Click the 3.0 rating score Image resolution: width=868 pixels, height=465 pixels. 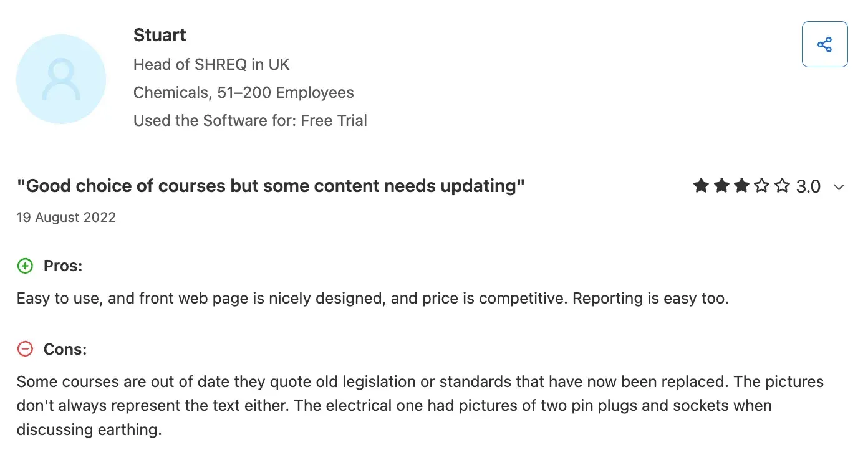808,186
